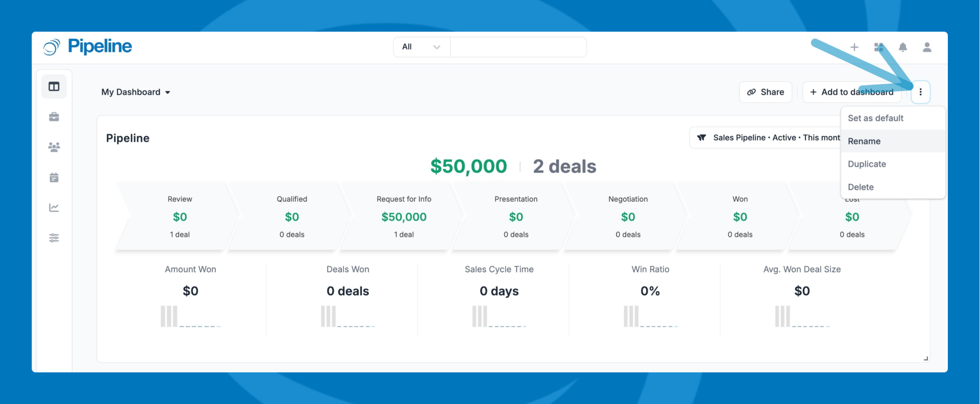
Task: Click the $50,000 total amount
Action: coord(469,166)
